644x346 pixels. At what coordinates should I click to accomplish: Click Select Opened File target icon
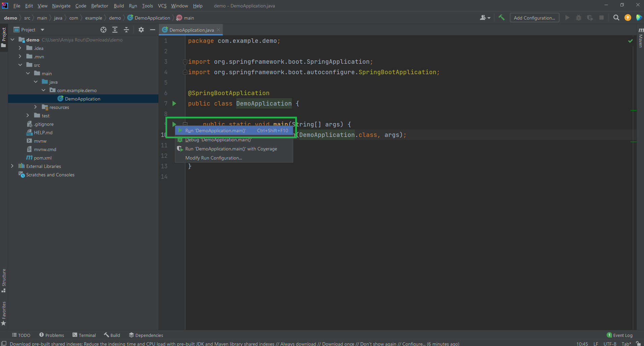(x=103, y=30)
